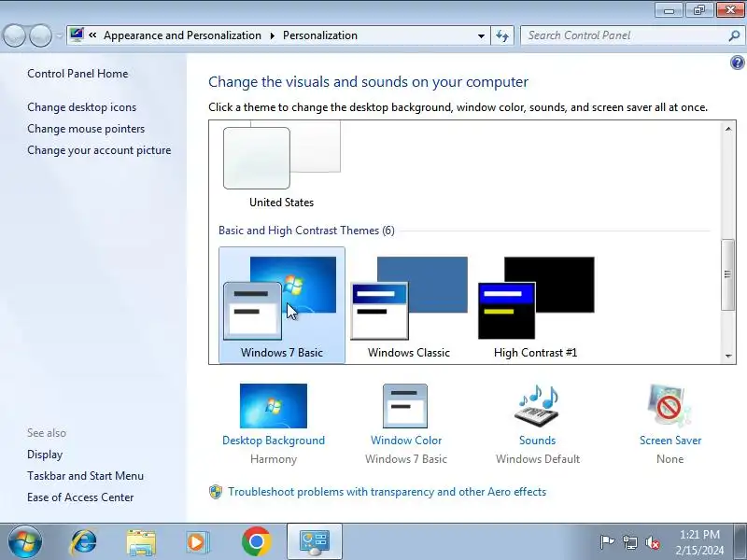Expand the double-chevron breadcrumb overflow
The image size is (747, 560).
pyautogui.click(x=92, y=35)
